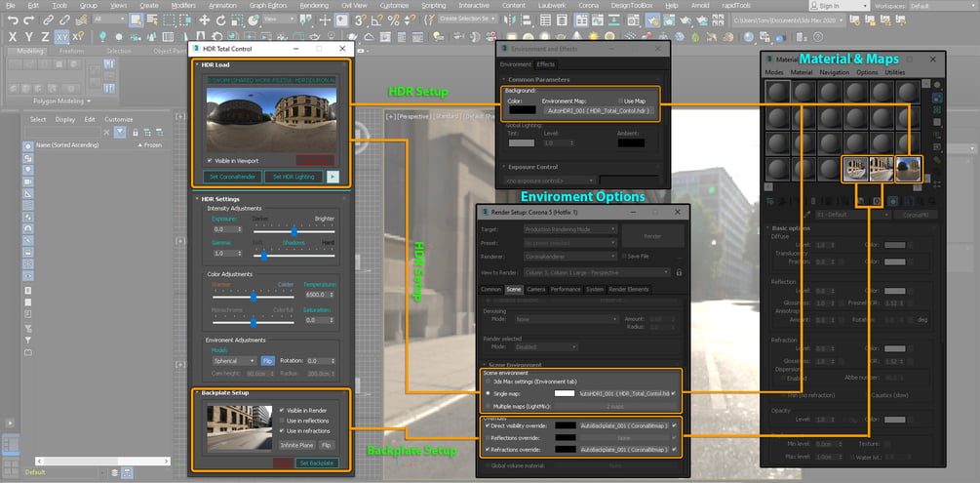Image resolution: width=980 pixels, height=483 pixels.
Task: Click the Use Pivot Point Center icon
Action: (x=308, y=20)
